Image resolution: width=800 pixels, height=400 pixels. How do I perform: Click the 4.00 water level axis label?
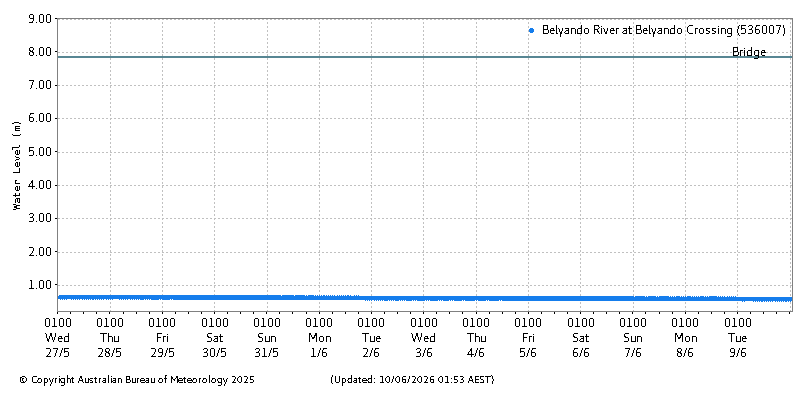[41, 185]
